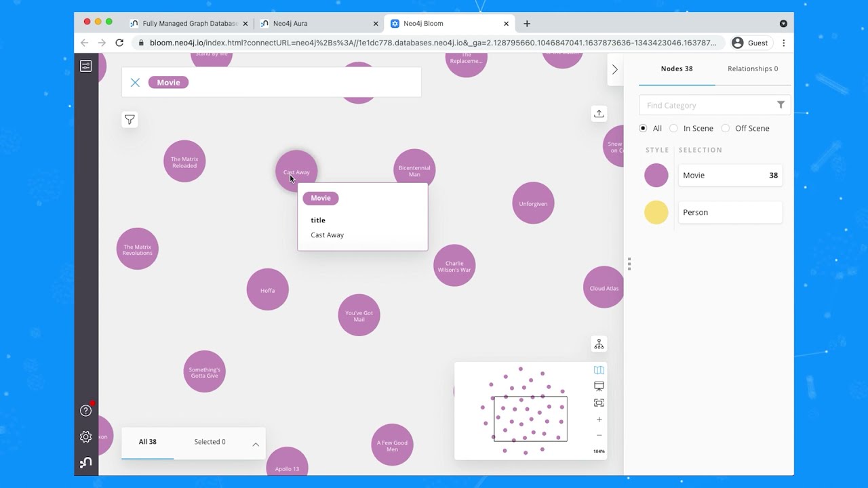868x488 pixels.
Task: Select the In Scene radio button
Action: (x=673, y=128)
